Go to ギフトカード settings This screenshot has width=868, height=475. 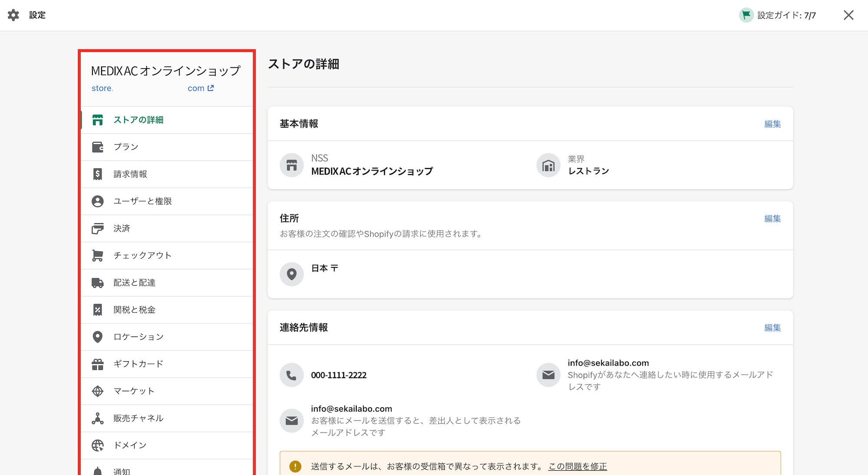point(167,364)
